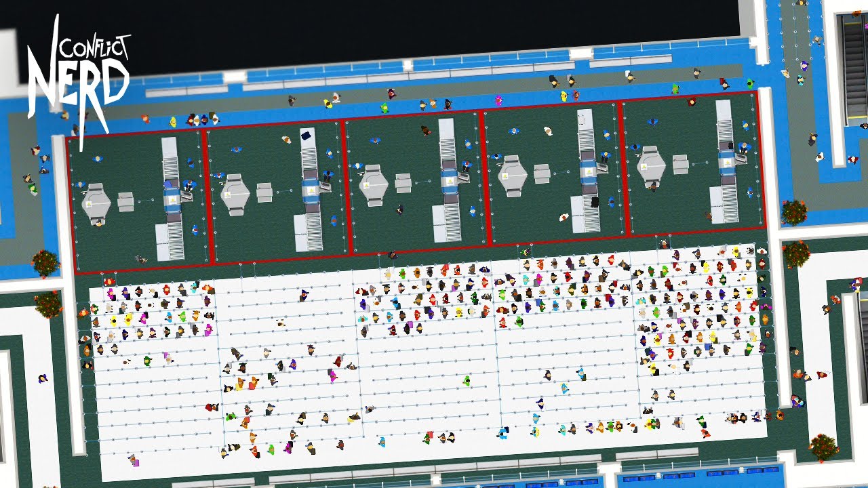Select the potted plant right of the rightmost security zone
Viewport: 868px width, 488px height.
click(794, 212)
